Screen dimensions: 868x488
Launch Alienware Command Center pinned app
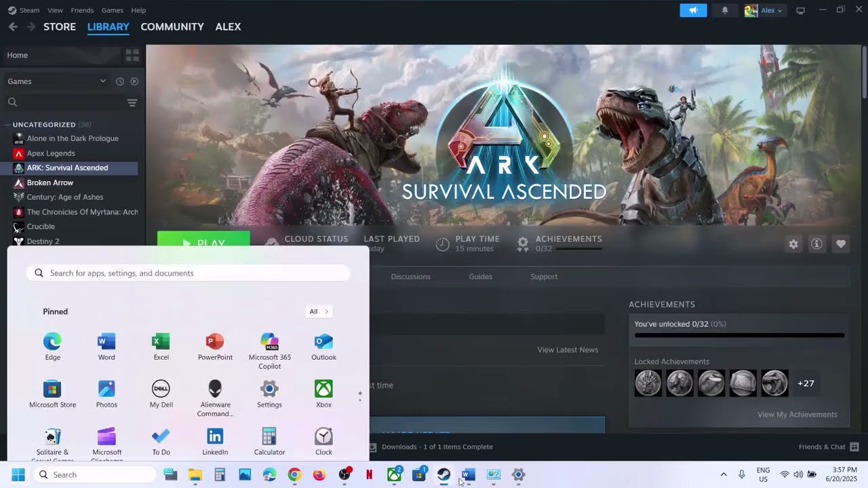215,398
